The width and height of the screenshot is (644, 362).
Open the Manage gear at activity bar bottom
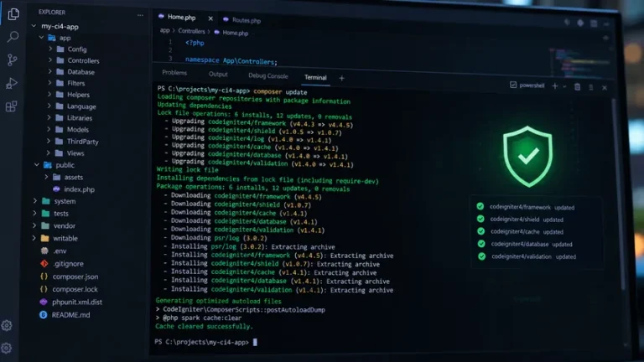pos(6,348)
